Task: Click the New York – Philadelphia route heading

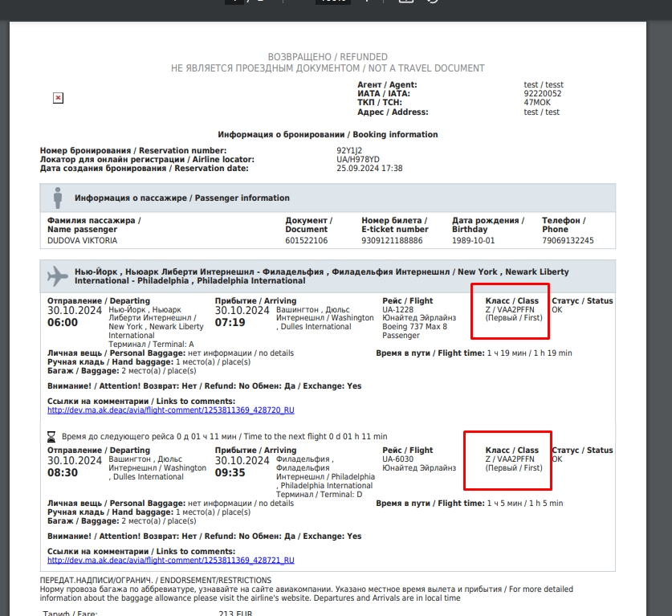Action: point(321,276)
